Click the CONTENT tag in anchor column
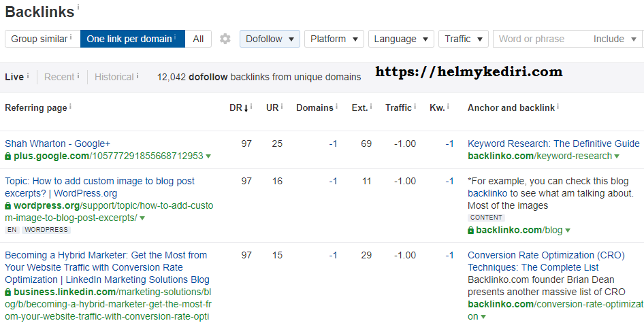 [486, 218]
